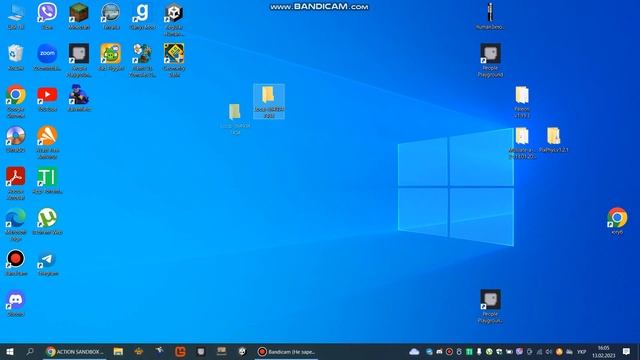
Task: Select the zip folder below top-right People Playground
Action: [522, 102]
